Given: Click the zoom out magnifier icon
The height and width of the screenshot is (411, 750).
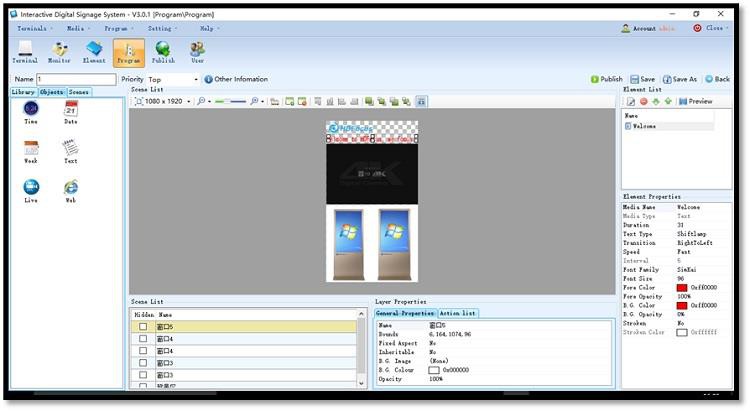Looking at the screenshot, I should point(201,101).
